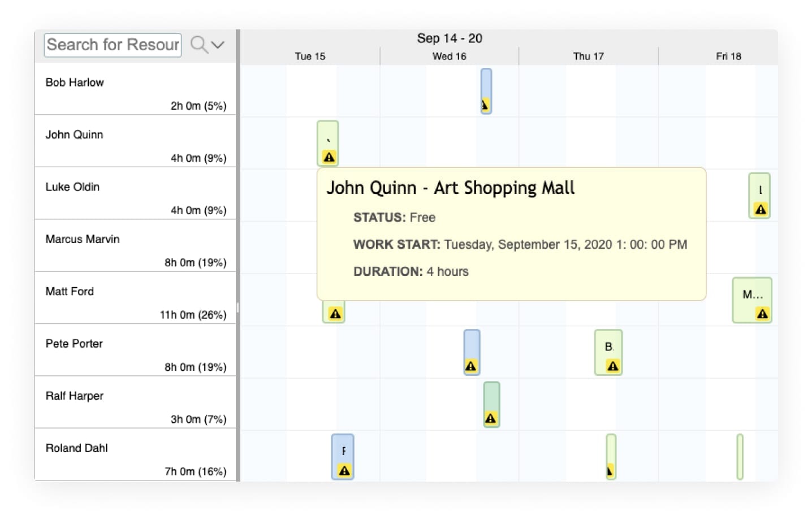The height and width of the screenshot is (520, 812).
Task: Click warning icon on Ralf Harper's booking
Action: pyautogui.click(x=490, y=418)
